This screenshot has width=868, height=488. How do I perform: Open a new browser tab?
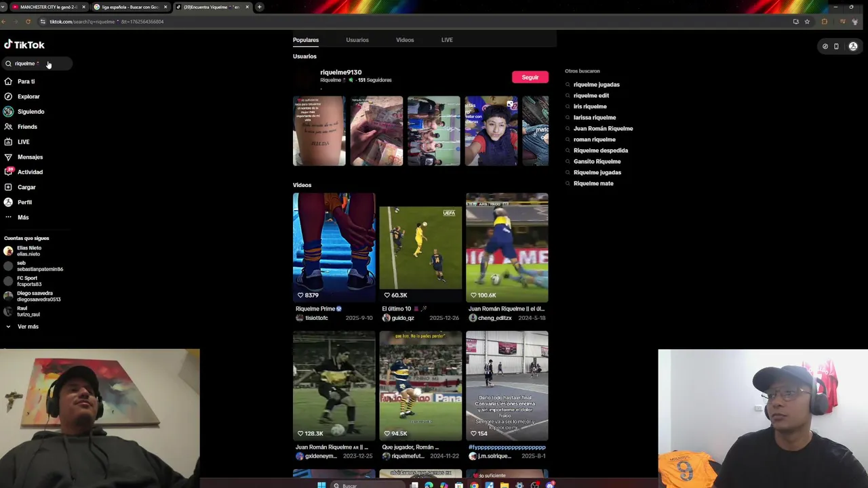(x=259, y=7)
